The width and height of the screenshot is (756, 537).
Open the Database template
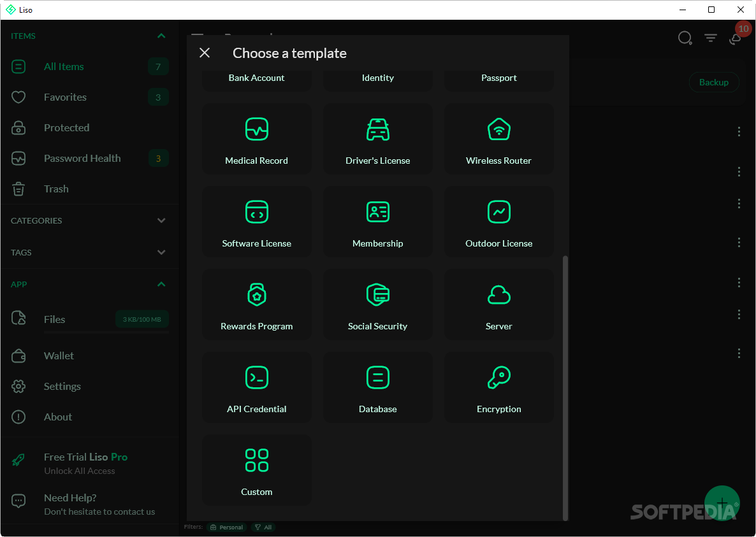[x=377, y=388]
